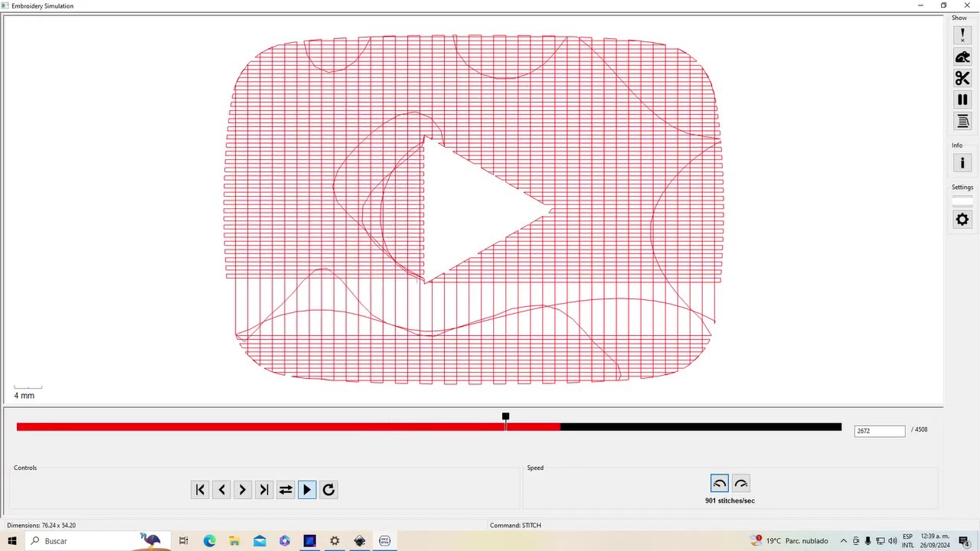Launch Microsoft Edge from taskbar
Image resolution: width=980 pixels, height=551 pixels.
pyautogui.click(x=209, y=541)
